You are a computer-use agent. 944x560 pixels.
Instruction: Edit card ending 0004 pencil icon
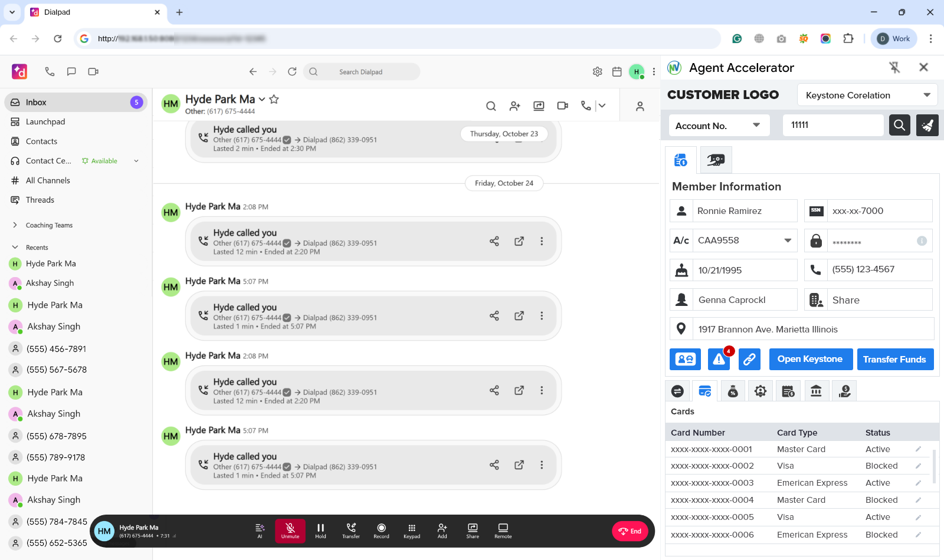pyautogui.click(x=918, y=500)
